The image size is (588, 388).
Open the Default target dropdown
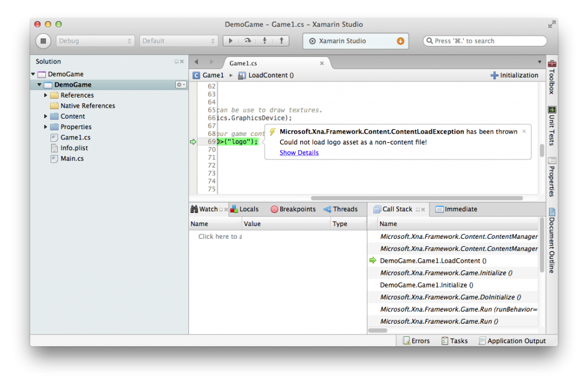tap(179, 41)
